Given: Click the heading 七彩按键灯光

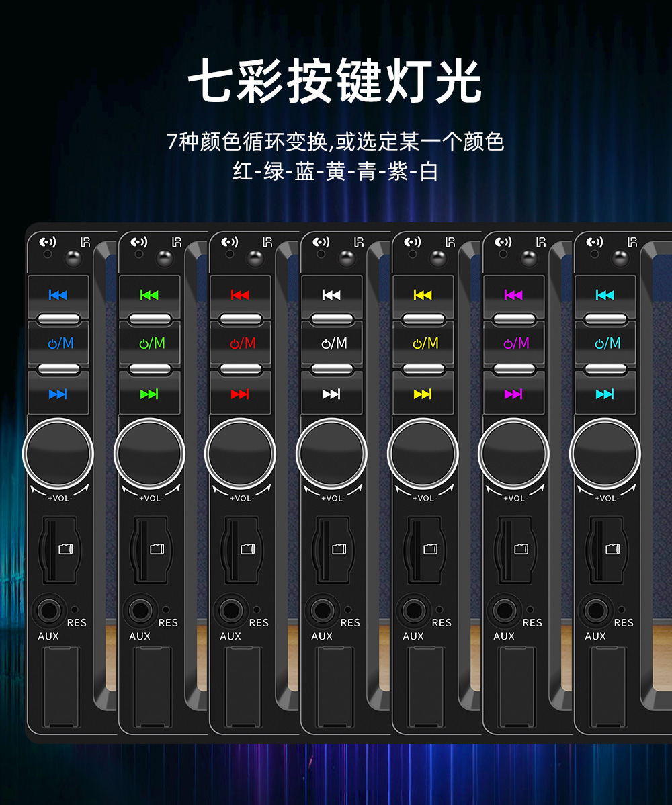Looking at the screenshot, I should coord(335,81).
